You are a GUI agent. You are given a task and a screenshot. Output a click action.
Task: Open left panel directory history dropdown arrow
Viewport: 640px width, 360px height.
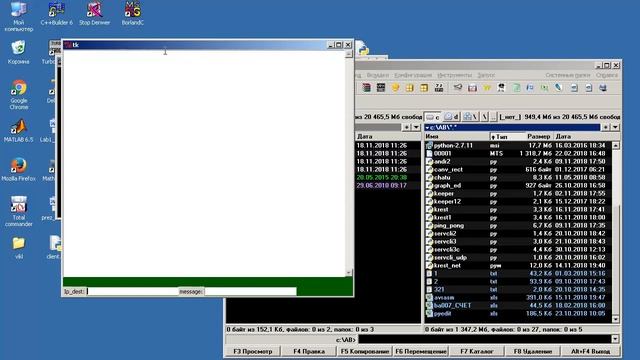pos(416,127)
